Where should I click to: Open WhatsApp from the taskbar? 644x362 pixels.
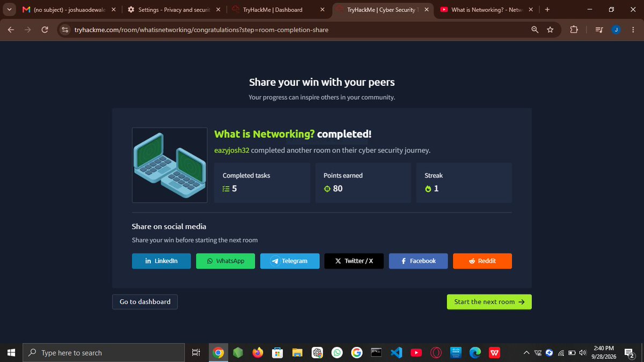(x=337, y=352)
